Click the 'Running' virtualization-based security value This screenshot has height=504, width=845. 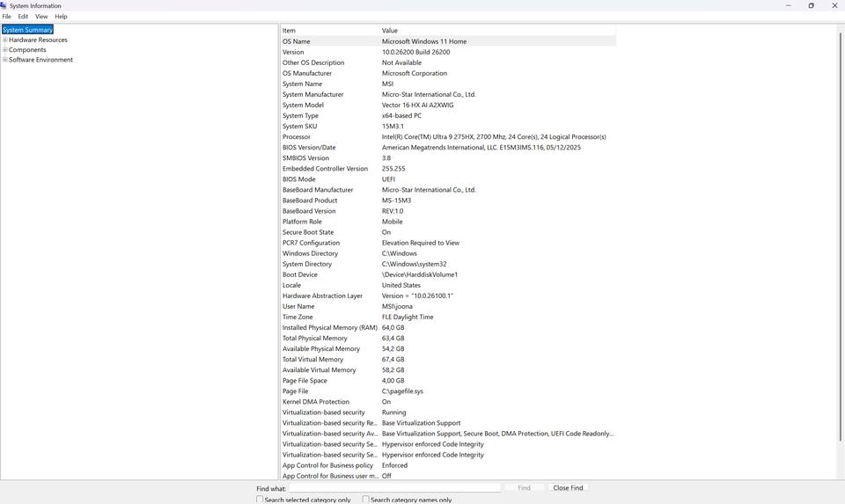[394, 413]
